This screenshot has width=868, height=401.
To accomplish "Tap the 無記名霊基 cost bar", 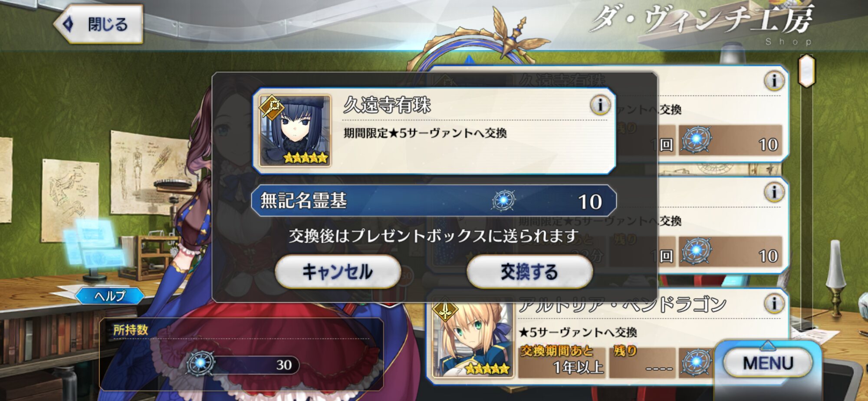I will pyautogui.click(x=434, y=201).
